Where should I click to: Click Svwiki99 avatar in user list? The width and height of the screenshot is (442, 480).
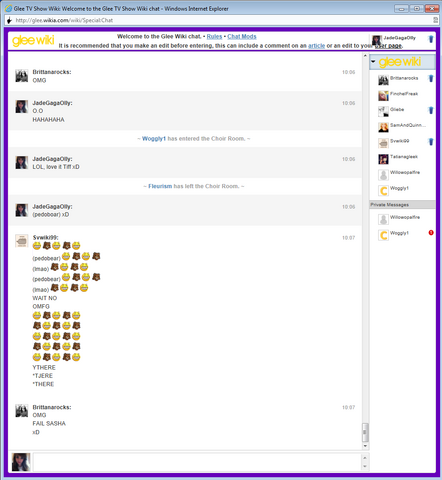383,143
